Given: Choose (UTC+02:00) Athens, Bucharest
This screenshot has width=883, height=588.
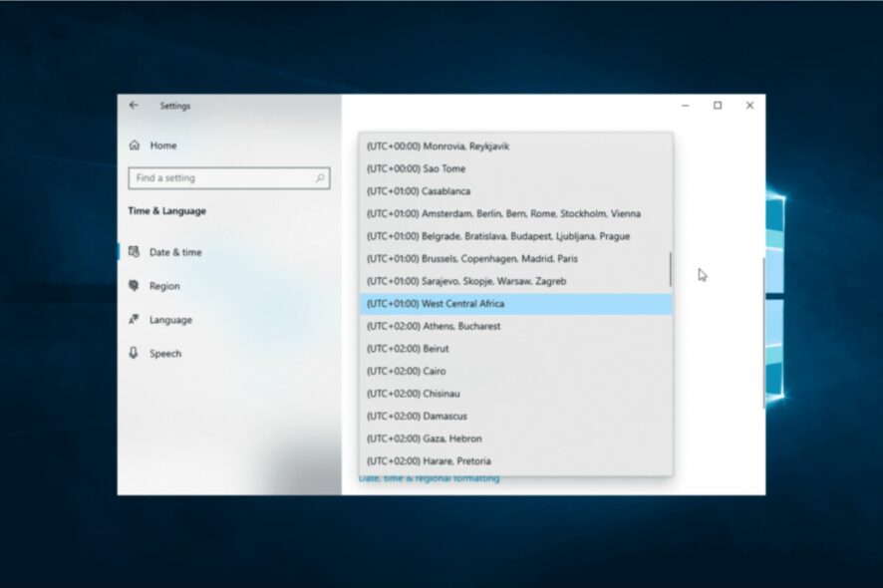Looking at the screenshot, I should pyautogui.click(x=515, y=326).
